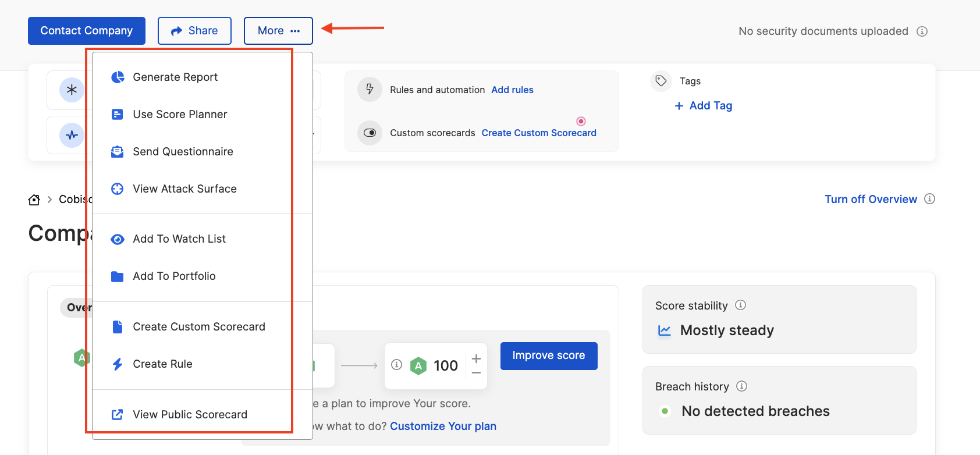The image size is (980, 455).
Task: Choose Create Custom Scorecard in the menu
Action: pyautogui.click(x=203, y=327)
